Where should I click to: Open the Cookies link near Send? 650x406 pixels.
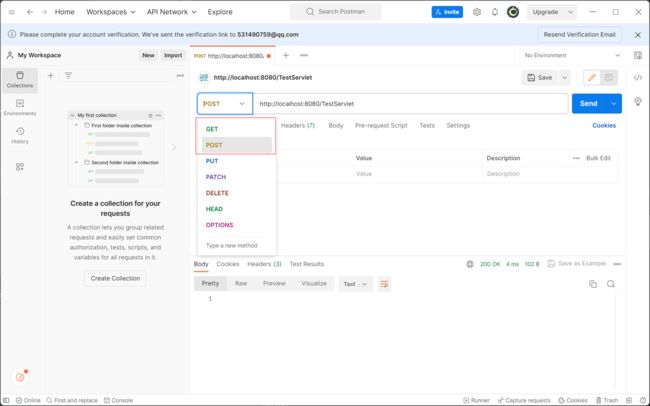(x=604, y=126)
